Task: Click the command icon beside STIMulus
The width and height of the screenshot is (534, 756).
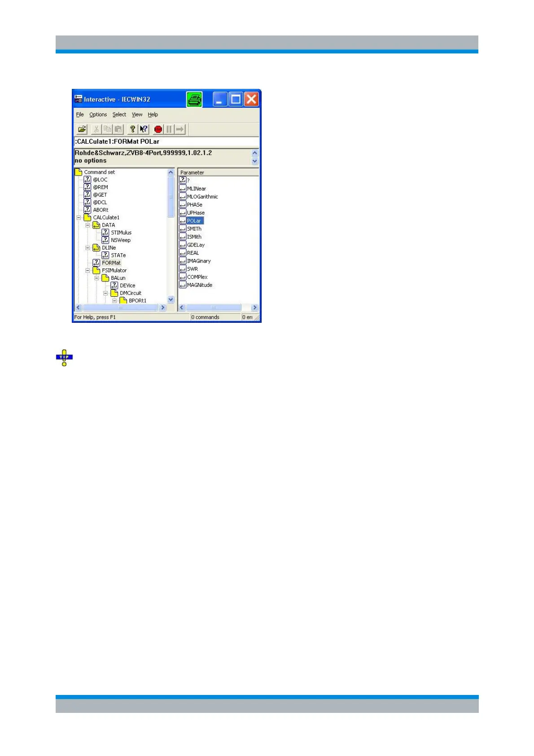Action: pyautogui.click(x=105, y=233)
